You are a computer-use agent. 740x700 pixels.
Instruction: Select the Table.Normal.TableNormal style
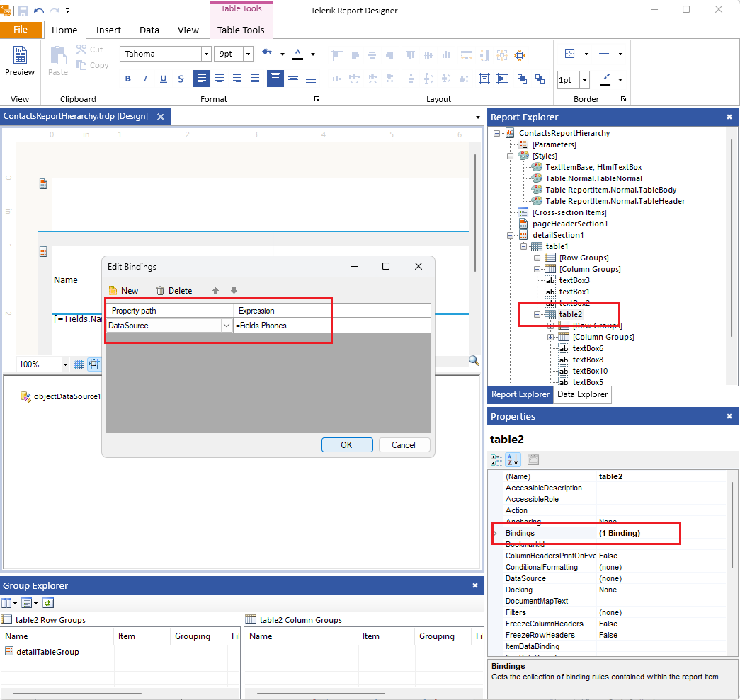coord(593,179)
